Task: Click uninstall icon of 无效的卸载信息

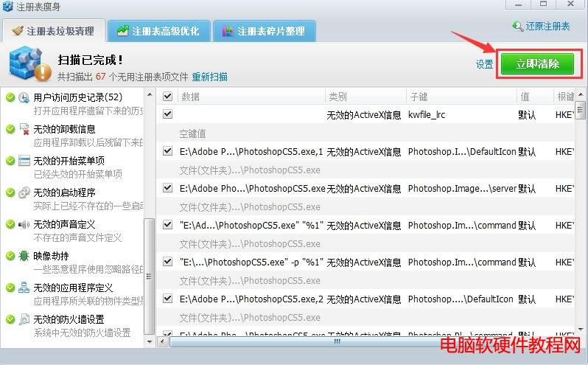Action: click(24, 129)
